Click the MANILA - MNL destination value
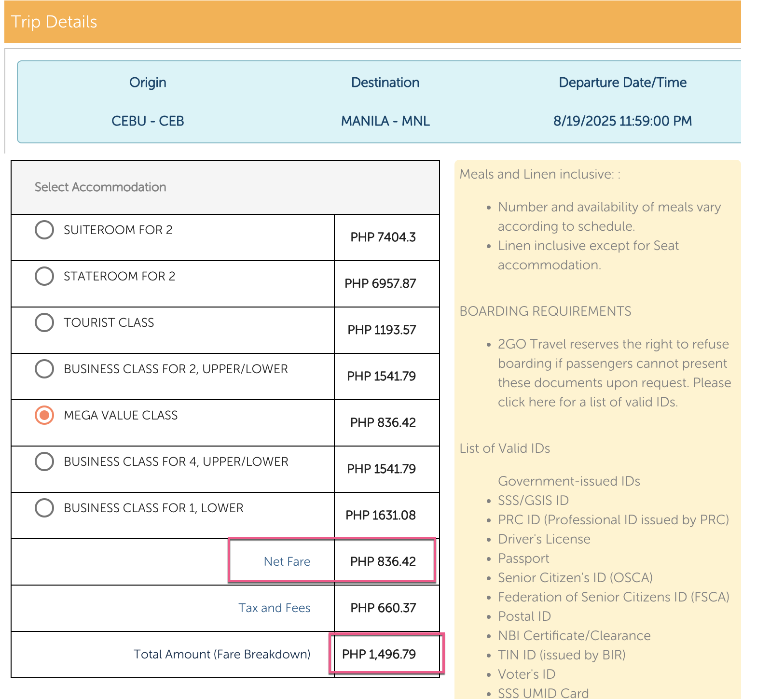The width and height of the screenshot is (784, 699). 385,121
